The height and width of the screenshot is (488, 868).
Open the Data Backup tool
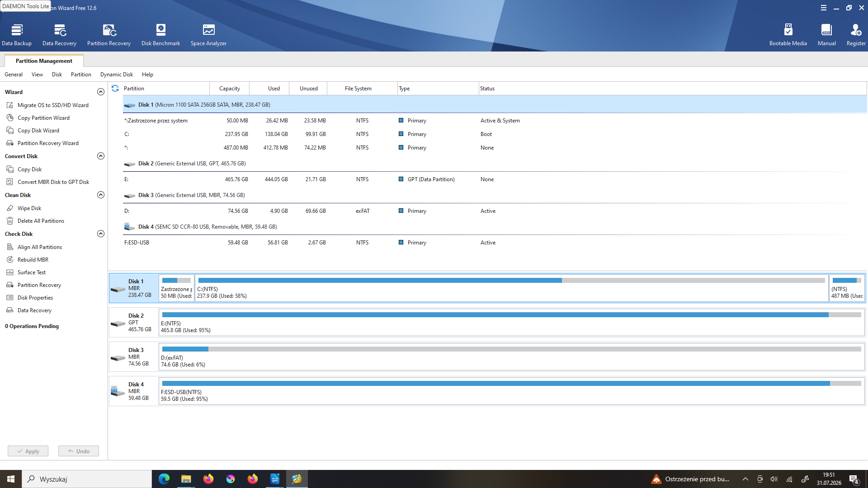(17, 35)
